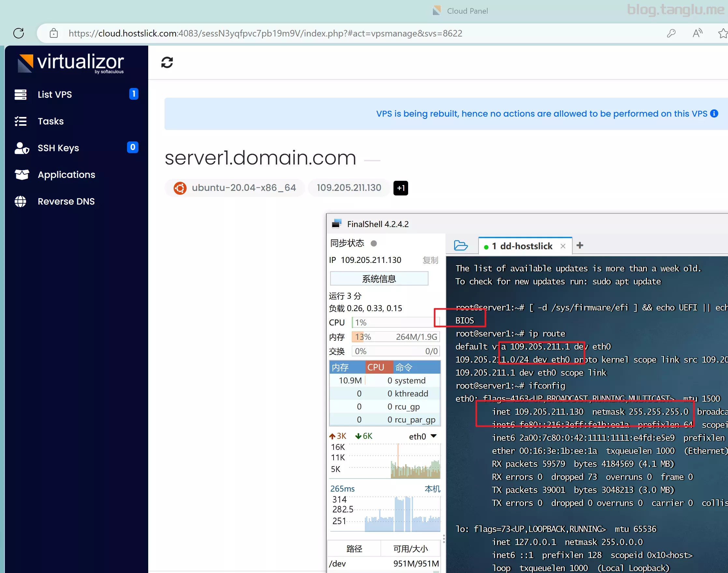Screen dimensions: 728x573
Task: Open Reverse DNS in sidebar
Action: (77, 201)
